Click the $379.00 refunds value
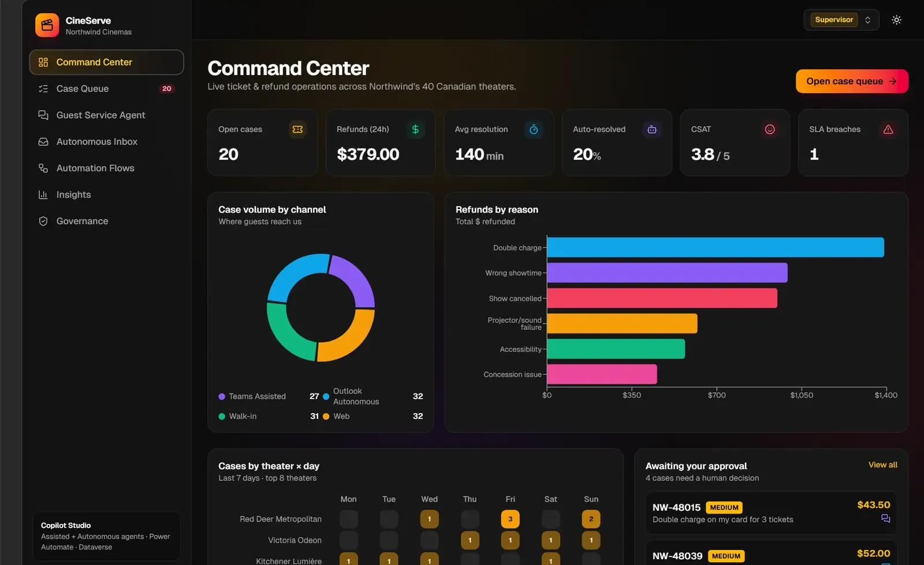 click(x=368, y=154)
